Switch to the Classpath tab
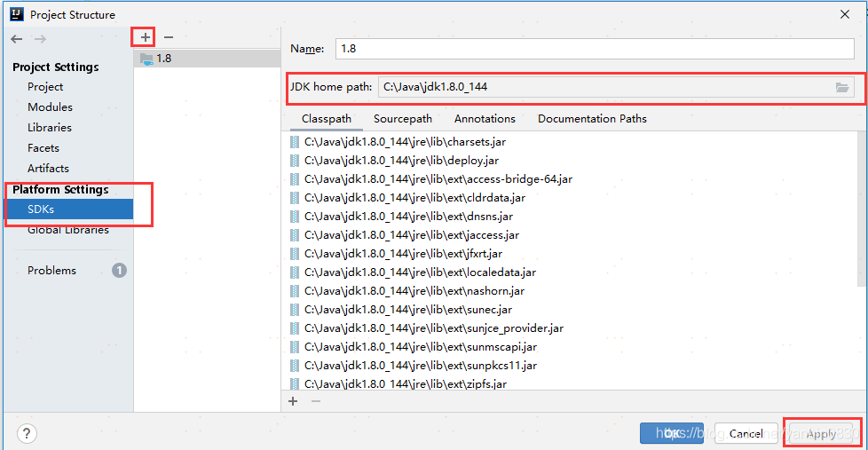Image resolution: width=868 pixels, height=450 pixels. coord(327,118)
